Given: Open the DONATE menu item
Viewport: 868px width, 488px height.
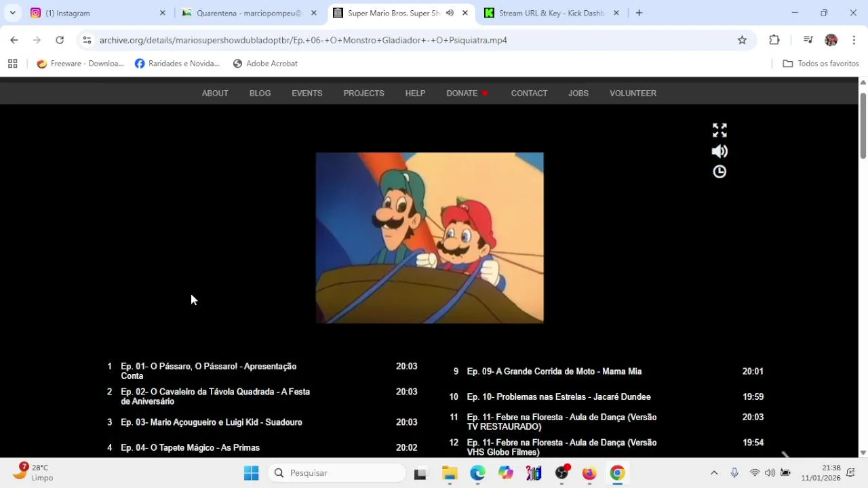Looking at the screenshot, I should point(467,93).
